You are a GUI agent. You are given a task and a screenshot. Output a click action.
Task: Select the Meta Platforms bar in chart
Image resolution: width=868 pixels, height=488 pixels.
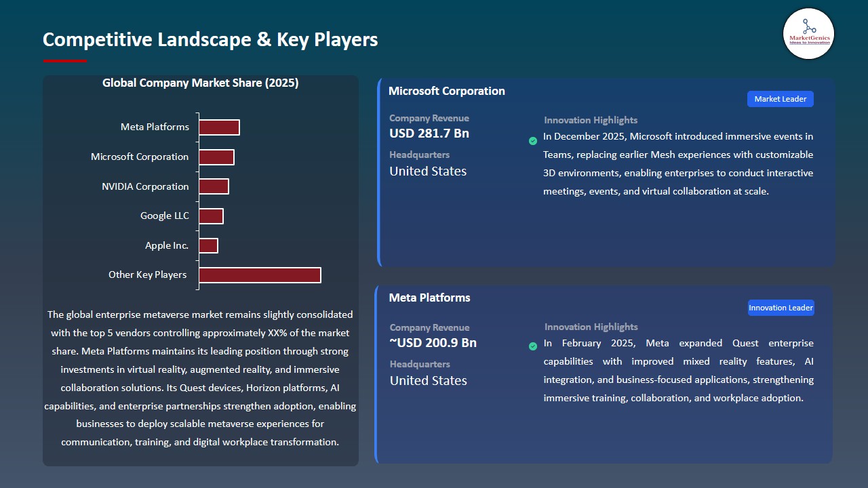click(219, 127)
